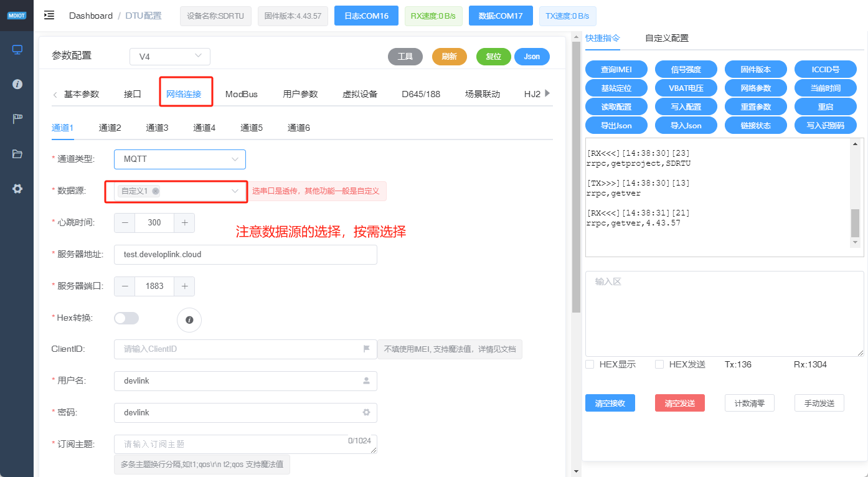
Task: Switch to the D645/188 tab
Action: coord(421,94)
